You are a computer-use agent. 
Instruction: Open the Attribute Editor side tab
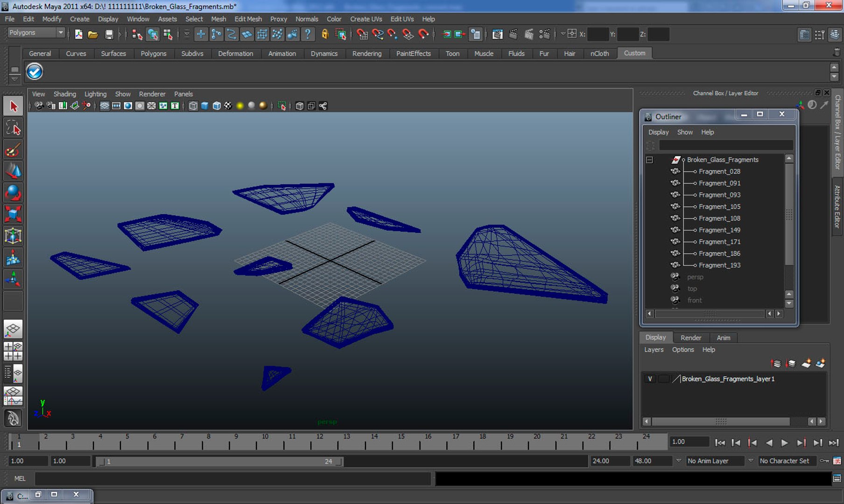click(x=837, y=206)
